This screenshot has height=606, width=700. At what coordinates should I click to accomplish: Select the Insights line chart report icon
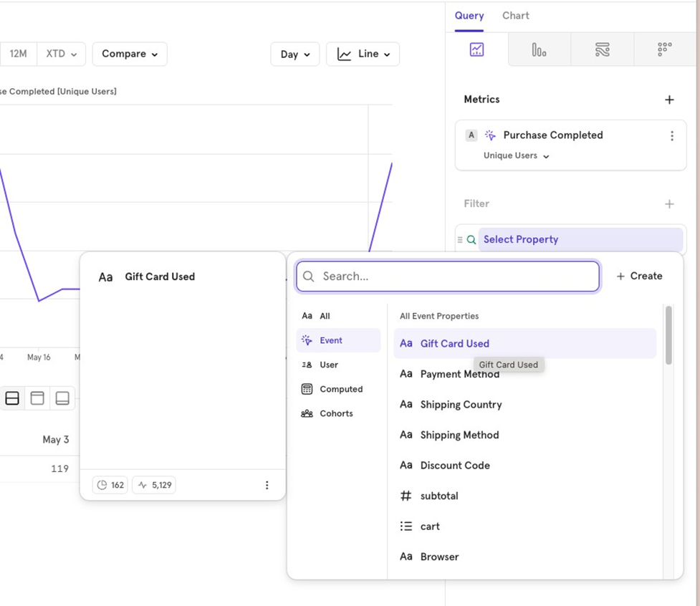(x=476, y=49)
